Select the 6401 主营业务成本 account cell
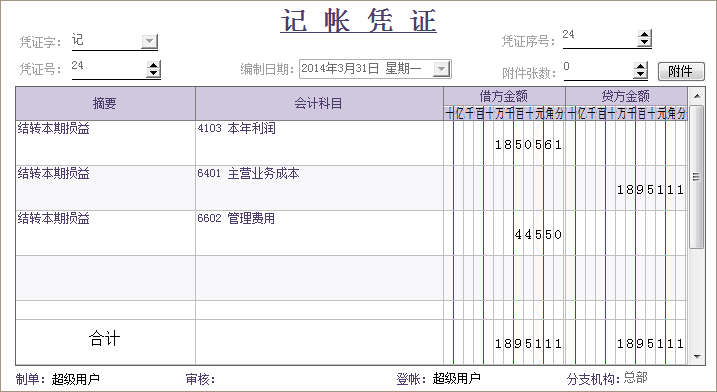The image size is (717, 392). pyautogui.click(x=319, y=188)
